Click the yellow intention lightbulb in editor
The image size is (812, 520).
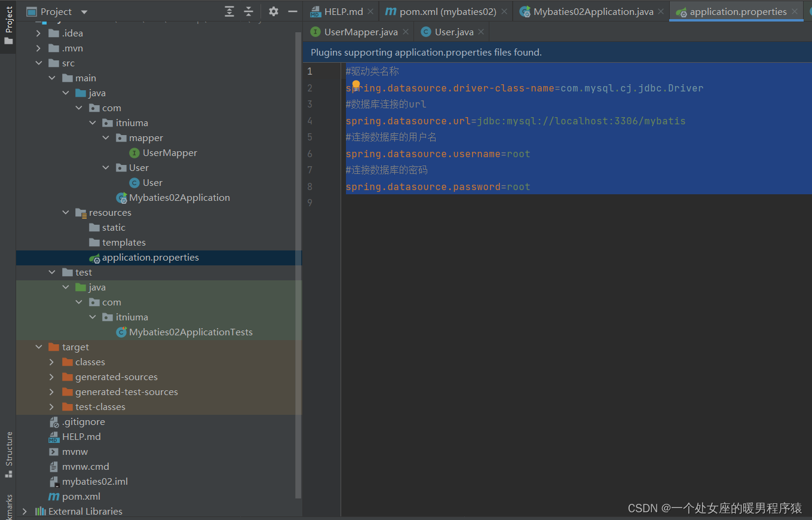pos(356,85)
